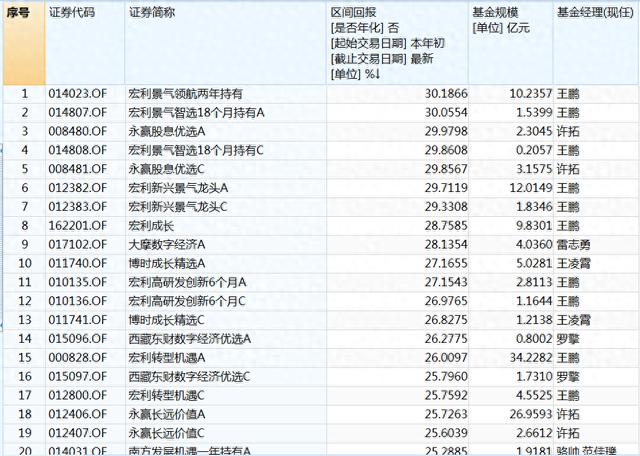Select fund name 西藏东财数字经济优选C
Viewport: 640px width, 456px height.
tap(189, 376)
